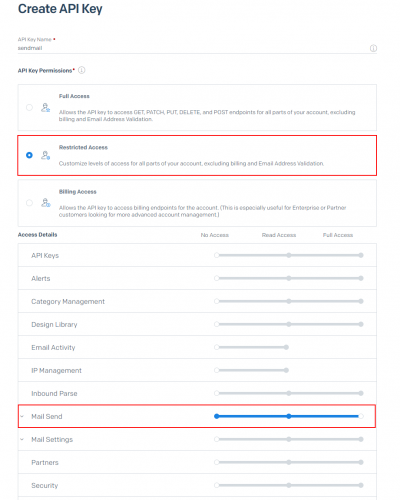Set IP Management slider to Read Access
The image size is (400, 500).
286,370
